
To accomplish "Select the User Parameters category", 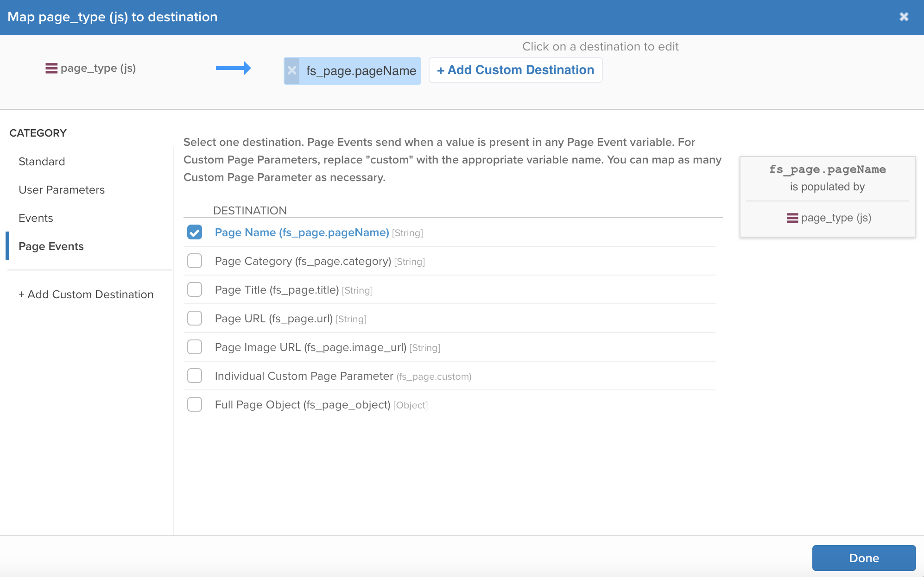I will coord(62,190).
